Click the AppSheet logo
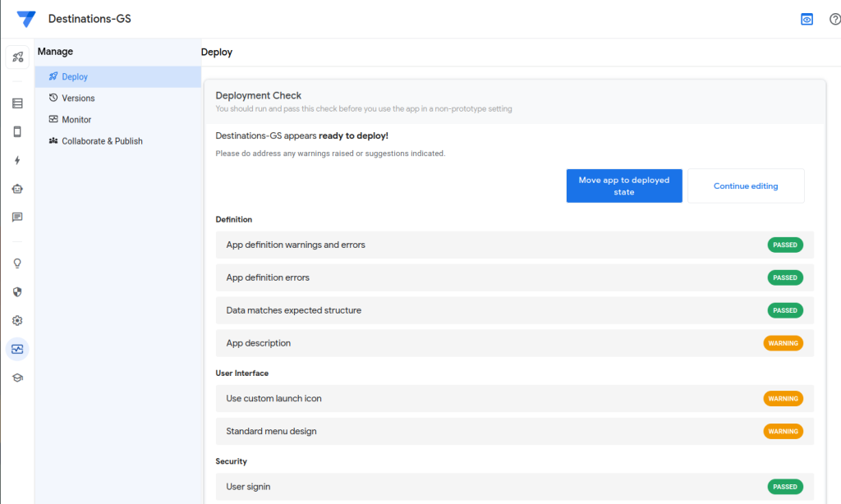This screenshot has height=504, width=841. [x=25, y=19]
